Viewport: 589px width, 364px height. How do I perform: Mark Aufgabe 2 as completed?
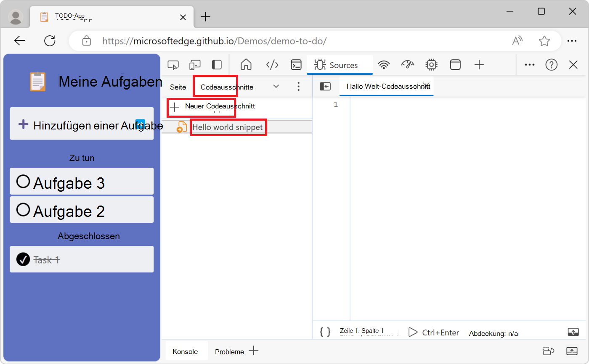(23, 209)
